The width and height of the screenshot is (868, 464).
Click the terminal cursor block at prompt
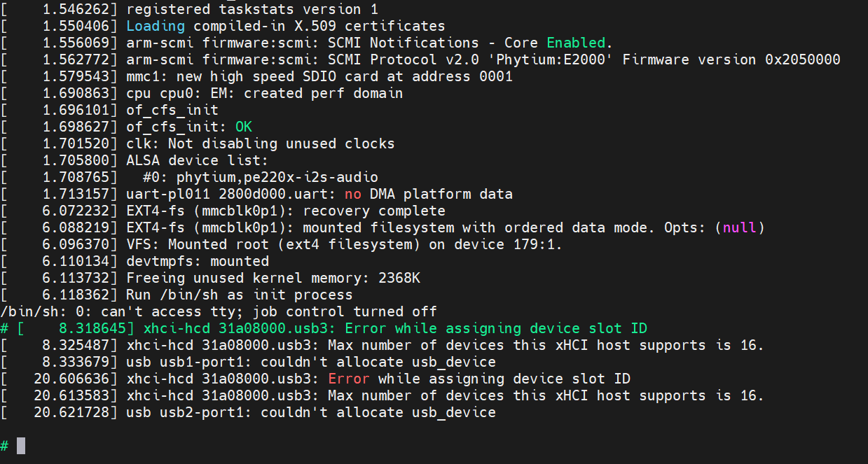[21, 445]
